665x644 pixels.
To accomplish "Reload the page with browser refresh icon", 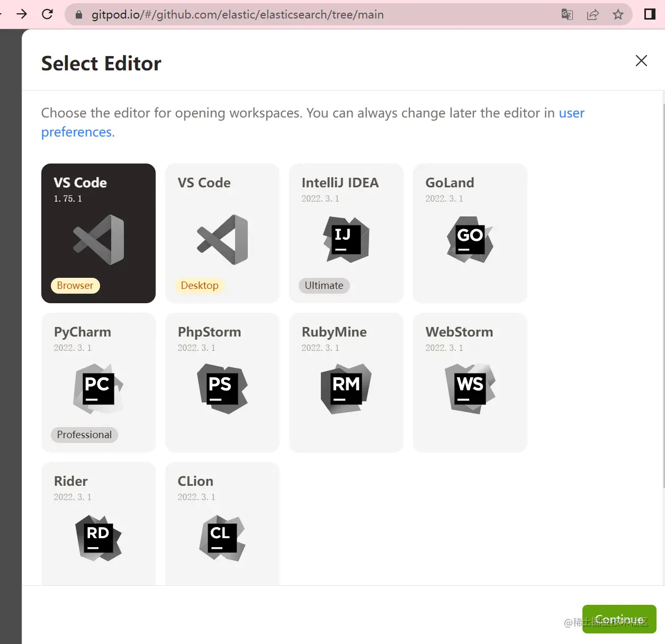I will point(47,14).
